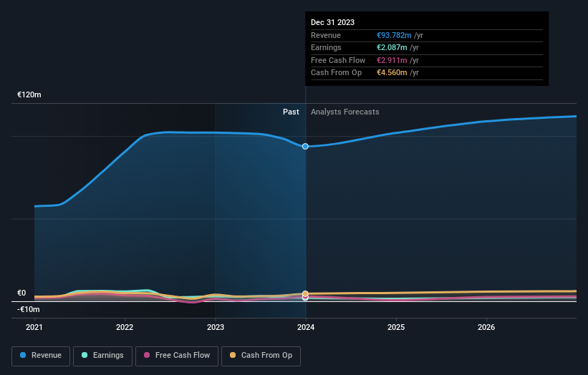Select the revenue data point at 2024

pyautogui.click(x=305, y=147)
